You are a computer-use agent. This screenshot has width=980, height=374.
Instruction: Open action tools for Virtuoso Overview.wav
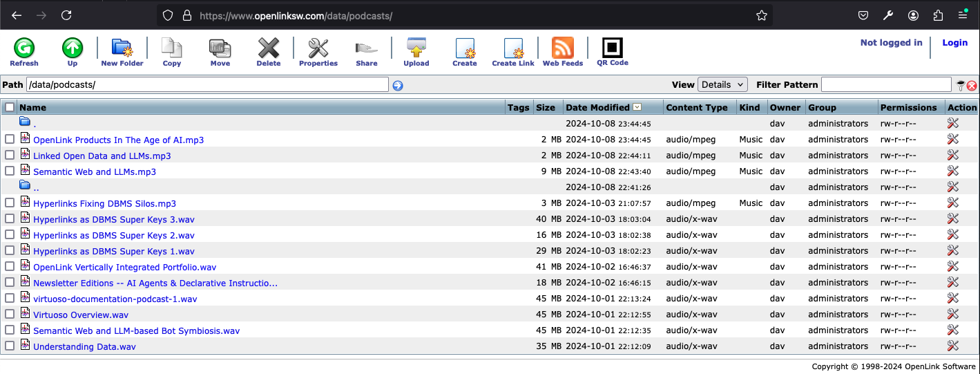pos(953,314)
